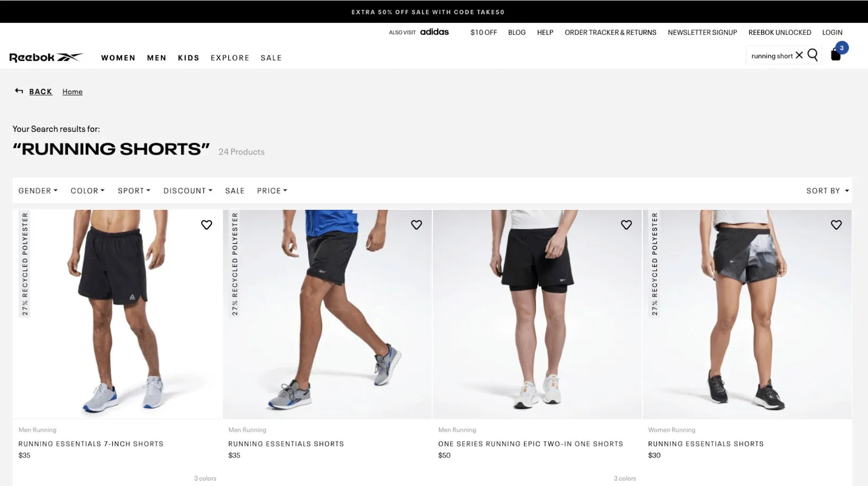Favorite the 7-Inch Shorts with heart icon
This screenshot has height=486, width=868.
[207, 225]
